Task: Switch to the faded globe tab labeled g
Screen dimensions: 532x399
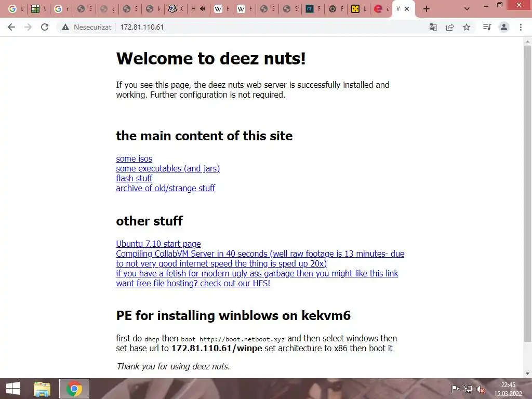Action: point(107,9)
